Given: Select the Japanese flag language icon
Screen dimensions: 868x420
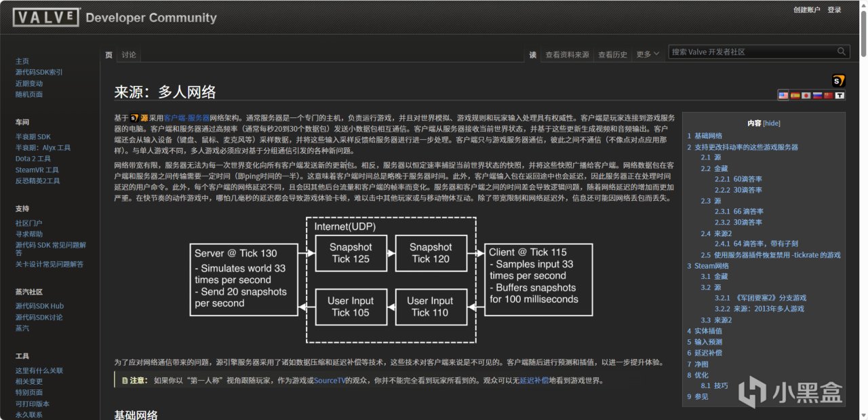Looking at the screenshot, I should [x=806, y=96].
